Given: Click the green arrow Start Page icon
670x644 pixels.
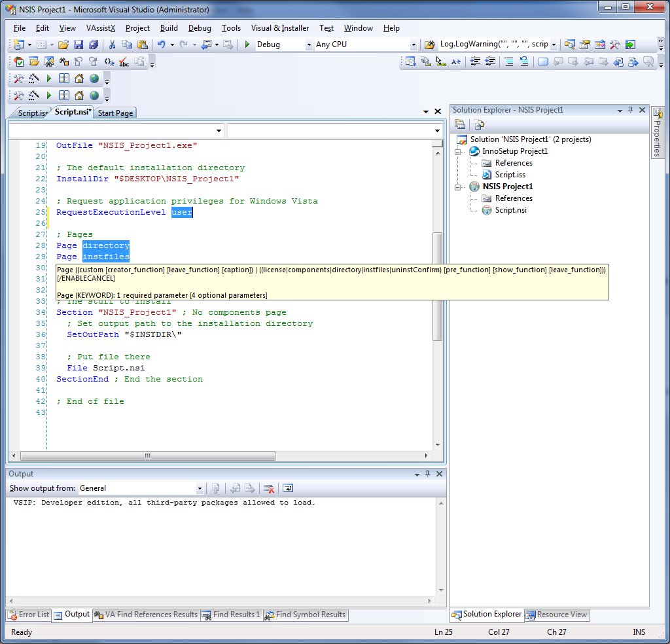Looking at the screenshot, I should tap(630, 45).
